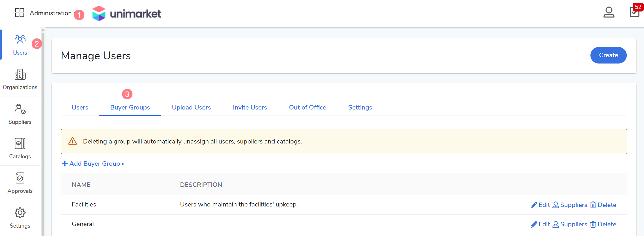Switch to the Users tab
Image resolution: width=644 pixels, height=236 pixels.
(x=80, y=107)
